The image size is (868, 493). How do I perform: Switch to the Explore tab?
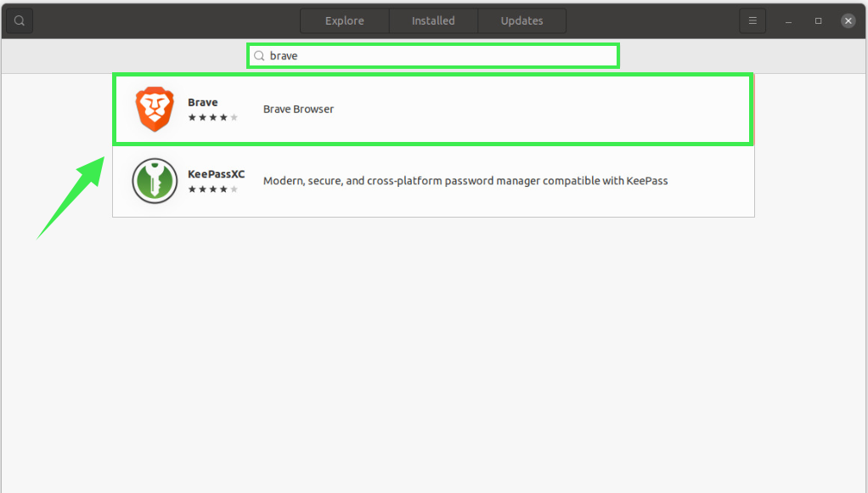(344, 21)
